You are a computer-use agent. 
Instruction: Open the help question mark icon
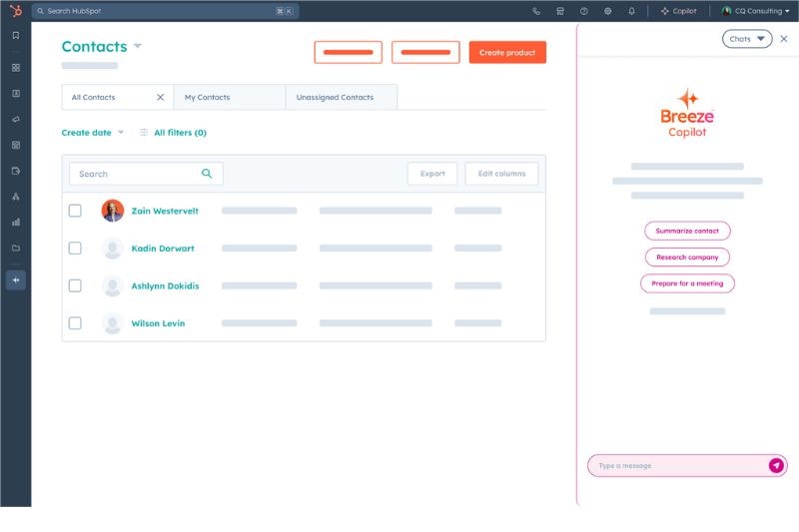[x=584, y=11]
